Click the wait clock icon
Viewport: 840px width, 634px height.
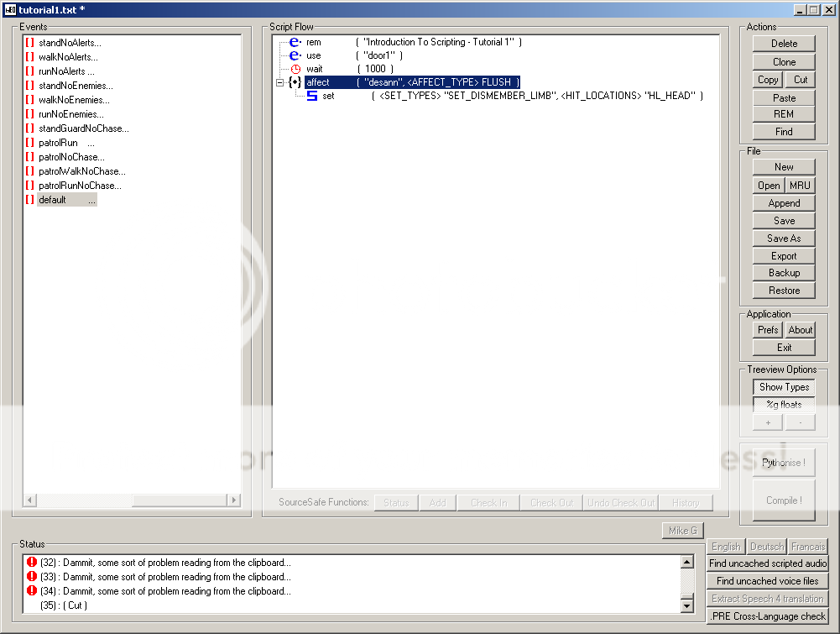click(x=295, y=69)
